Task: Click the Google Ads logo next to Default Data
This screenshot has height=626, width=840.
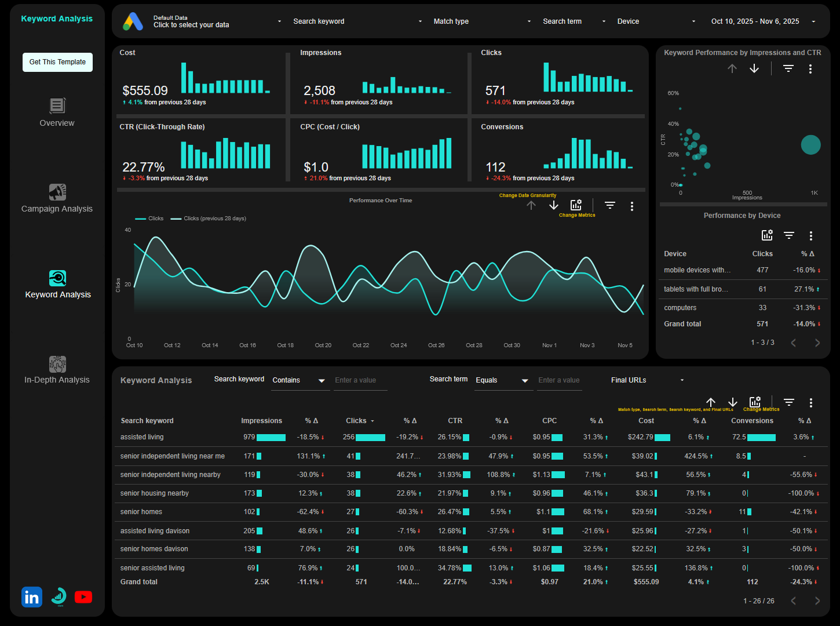Action: pos(133,21)
